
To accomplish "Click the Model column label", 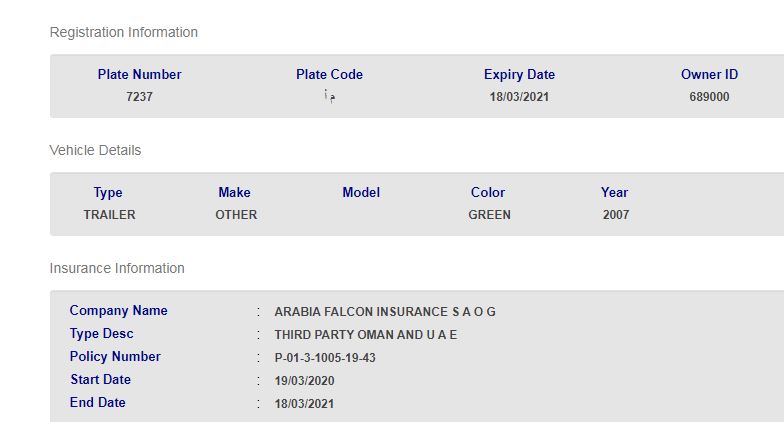I will tap(361, 192).
